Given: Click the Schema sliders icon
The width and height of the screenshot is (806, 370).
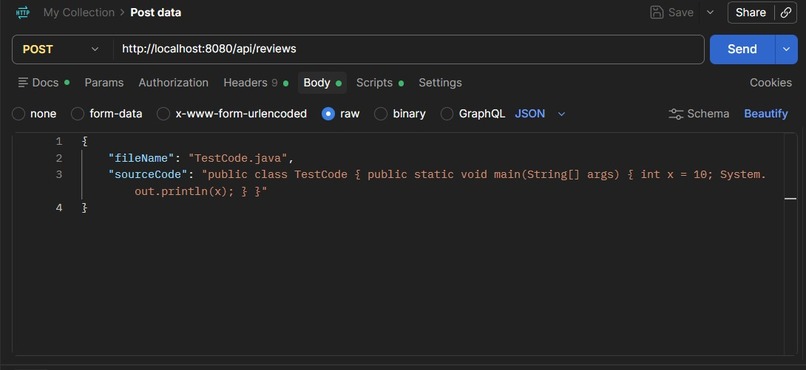Looking at the screenshot, I should pos(675,114).
